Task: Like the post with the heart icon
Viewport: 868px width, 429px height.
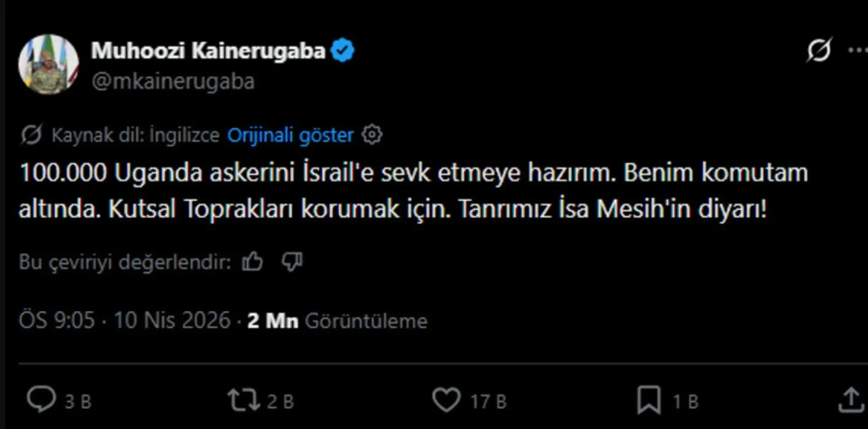Action: tap(446, 400)
